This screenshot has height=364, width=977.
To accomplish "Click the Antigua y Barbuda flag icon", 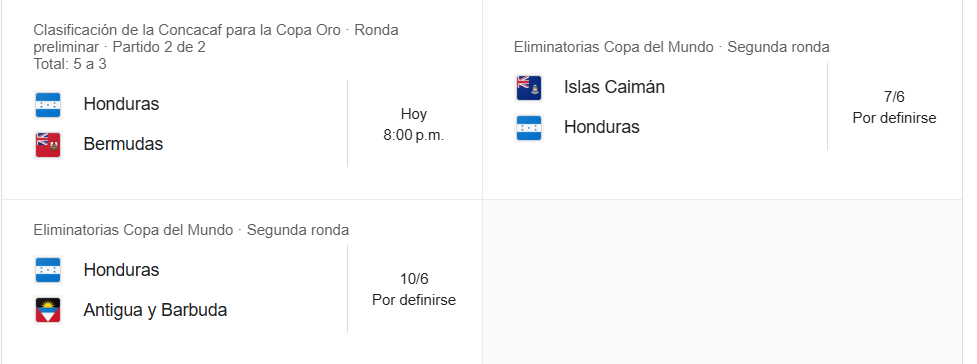I will (48, 310).
